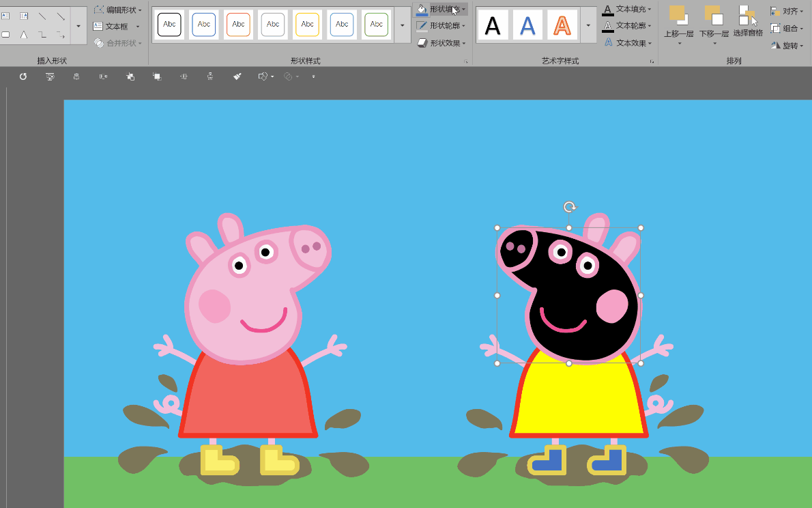
Task: Pick the arrow line shape
Action: 61,16
